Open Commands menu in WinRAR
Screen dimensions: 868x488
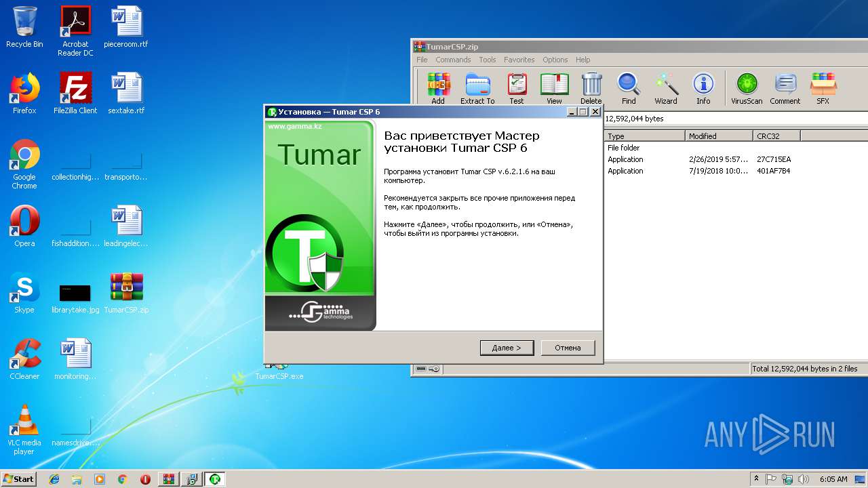point(453,60)
